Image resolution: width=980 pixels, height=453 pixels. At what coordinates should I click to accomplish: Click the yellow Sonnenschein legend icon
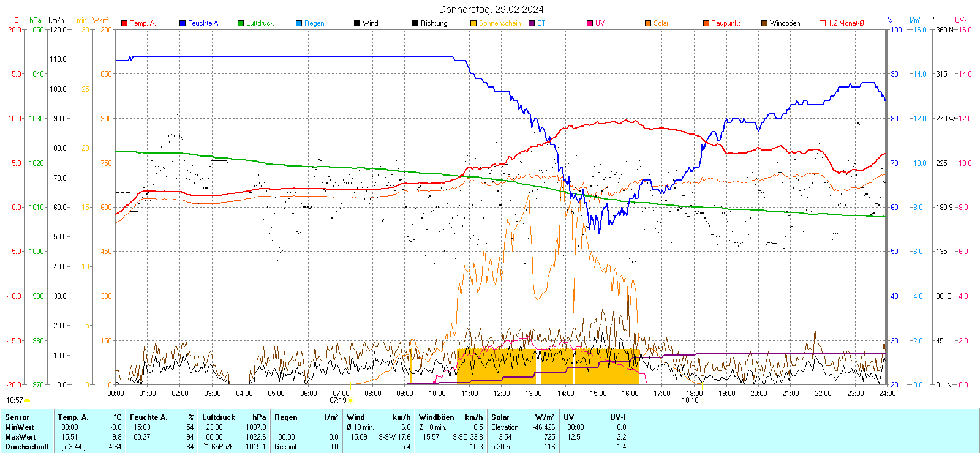click(x=473, y=23)
